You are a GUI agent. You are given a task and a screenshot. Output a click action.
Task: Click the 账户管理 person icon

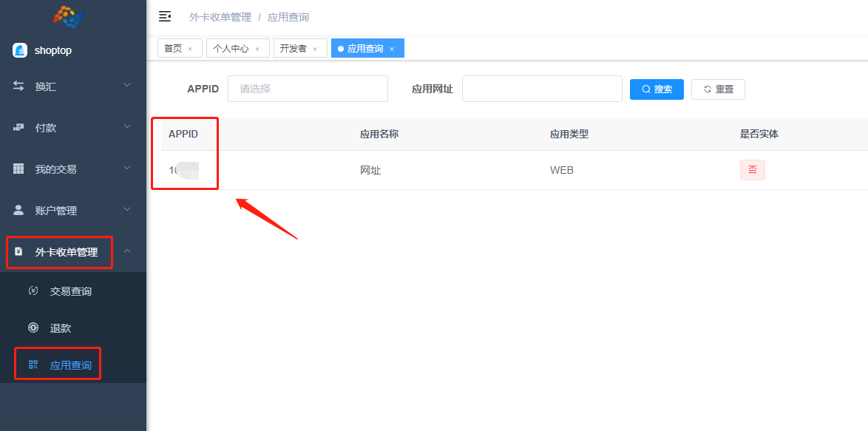pyautogui.click(x=18, y=211)
